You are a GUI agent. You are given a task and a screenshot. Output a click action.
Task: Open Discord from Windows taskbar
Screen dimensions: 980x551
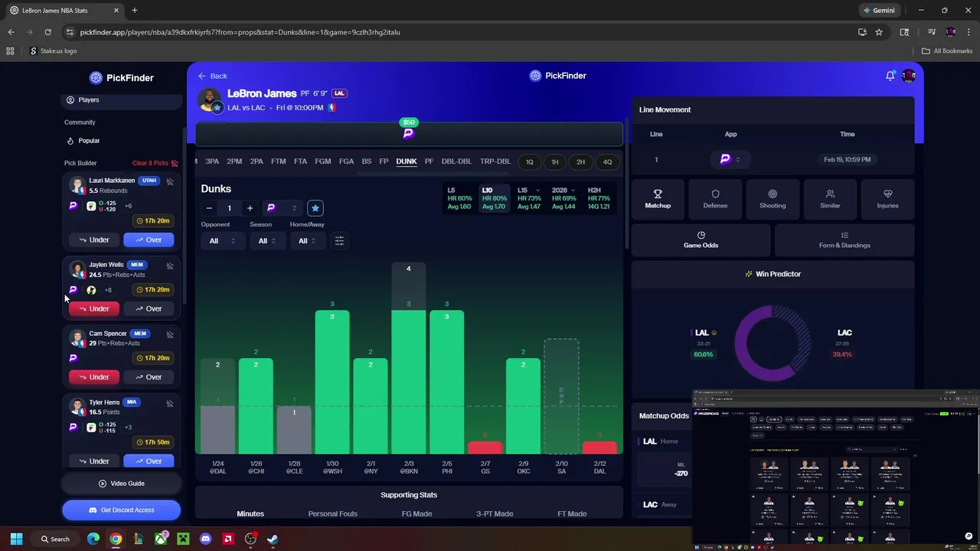[205, 539]
